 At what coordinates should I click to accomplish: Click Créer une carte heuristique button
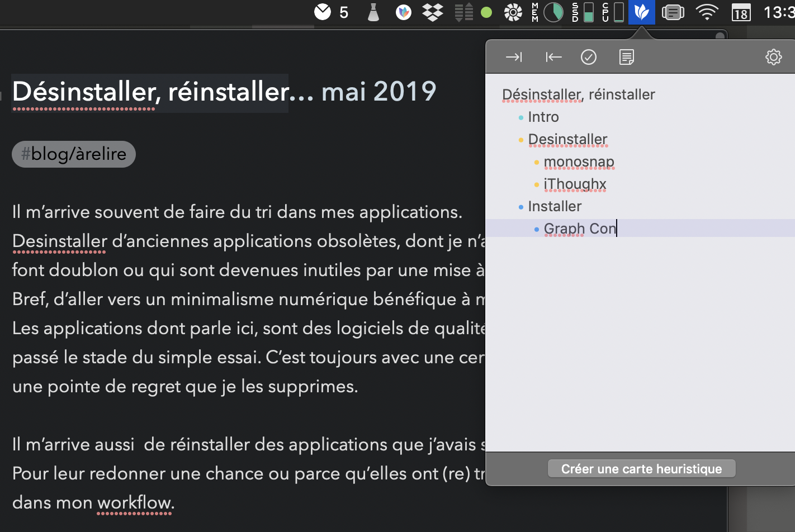[641, 469]
